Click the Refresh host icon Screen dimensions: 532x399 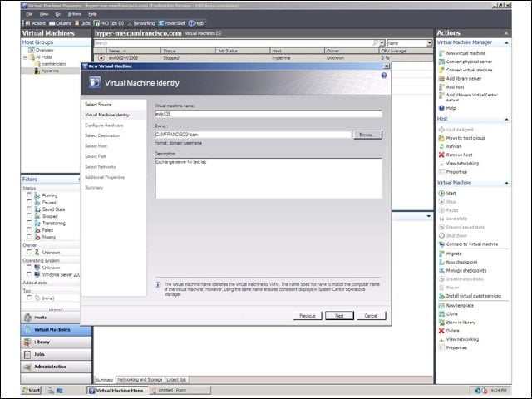point(441,146)
